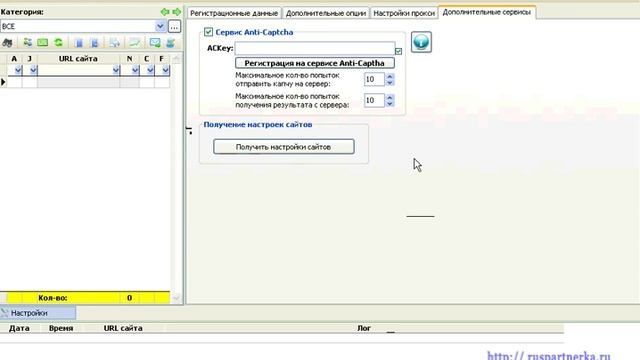
Task: Click the icon with two green arrows and blue object
Action: point(27,42)
